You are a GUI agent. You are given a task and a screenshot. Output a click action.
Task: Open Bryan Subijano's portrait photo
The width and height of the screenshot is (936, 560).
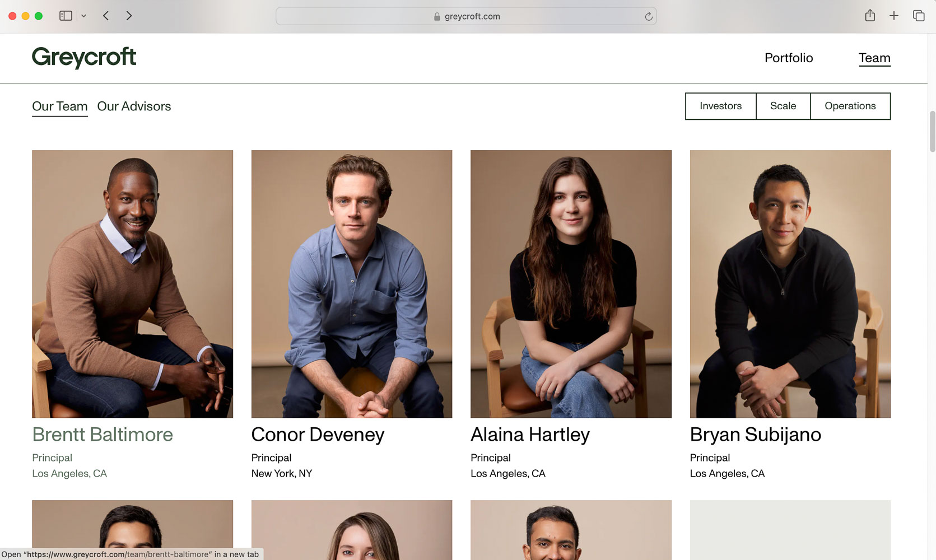click(x=790, y=284)
